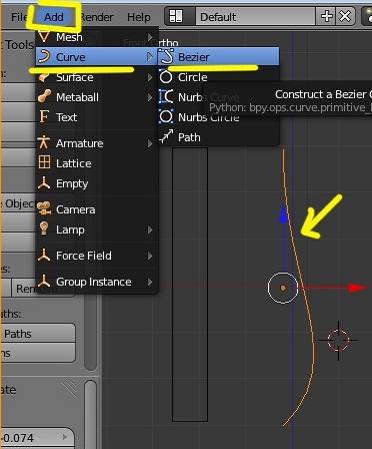Open the Help menu

[139, 17]
